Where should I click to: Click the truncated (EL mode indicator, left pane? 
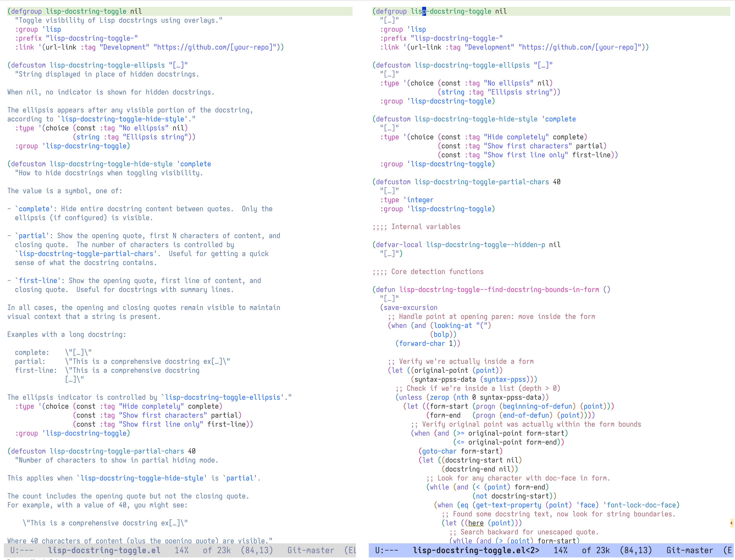coord(350,550)
